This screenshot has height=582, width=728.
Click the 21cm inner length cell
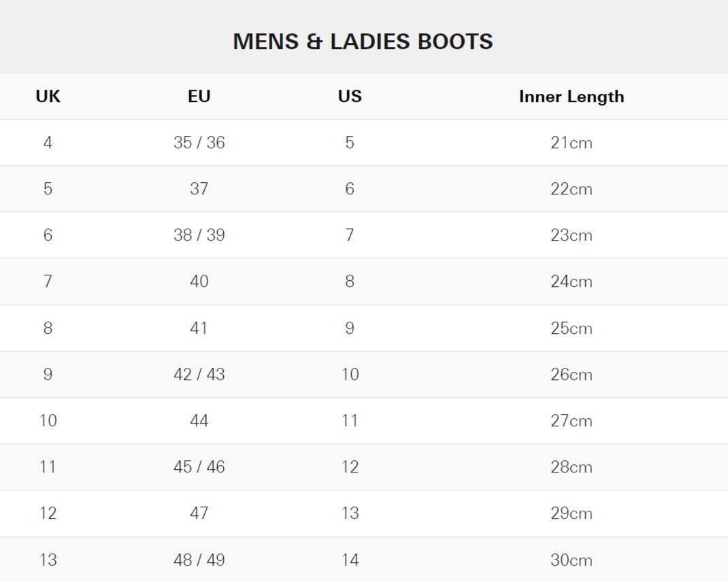point(571,143)
